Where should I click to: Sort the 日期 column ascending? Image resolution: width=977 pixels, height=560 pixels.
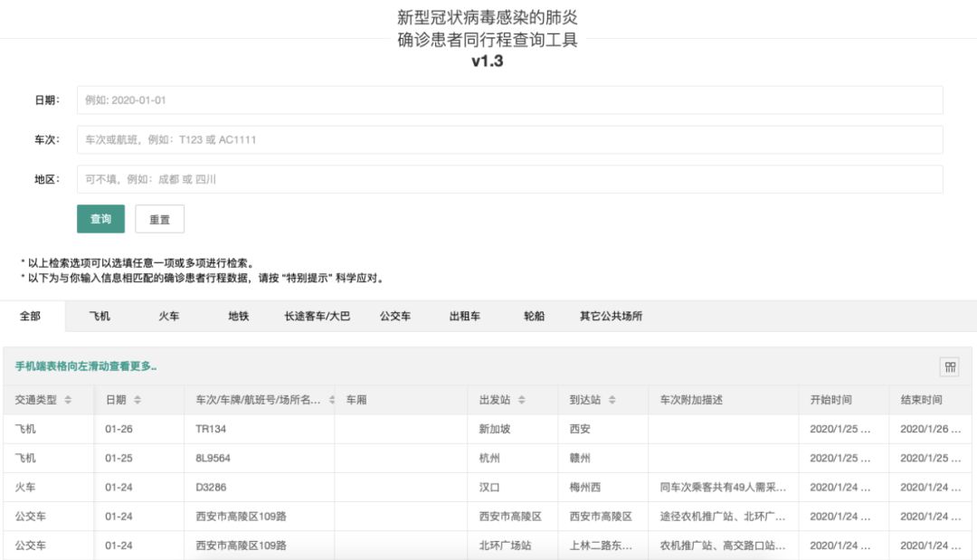pyautogui.click(x=137, y=399)
